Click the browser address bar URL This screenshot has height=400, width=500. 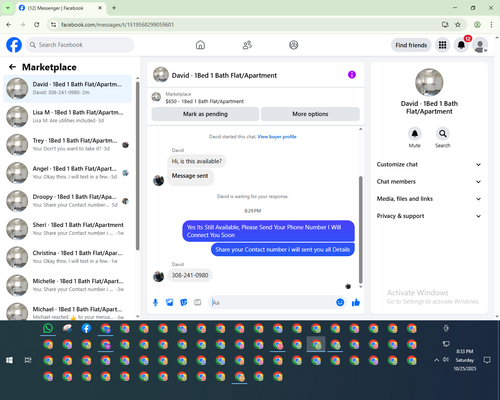pos(117,25)
